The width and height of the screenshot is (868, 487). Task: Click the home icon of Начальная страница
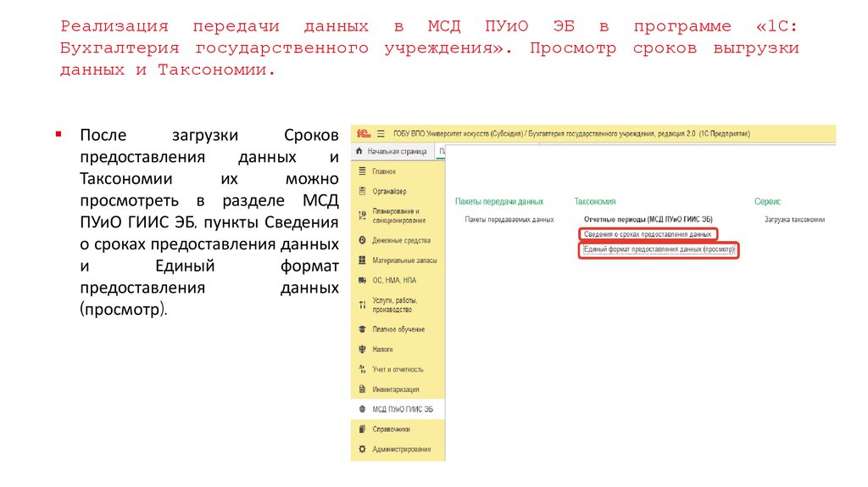359,151
